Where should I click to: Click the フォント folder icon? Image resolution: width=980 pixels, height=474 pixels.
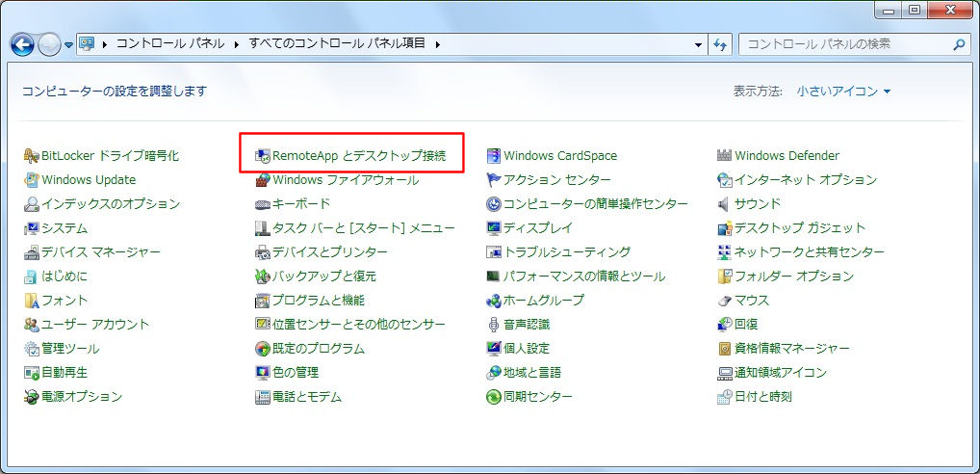(31, 301)
